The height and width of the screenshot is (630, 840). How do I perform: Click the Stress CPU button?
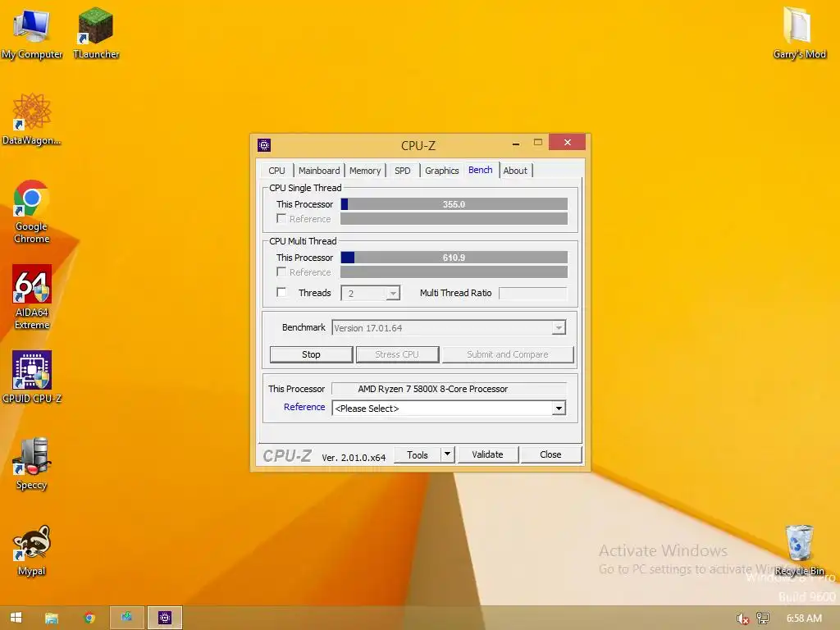[x=397, y=354]
